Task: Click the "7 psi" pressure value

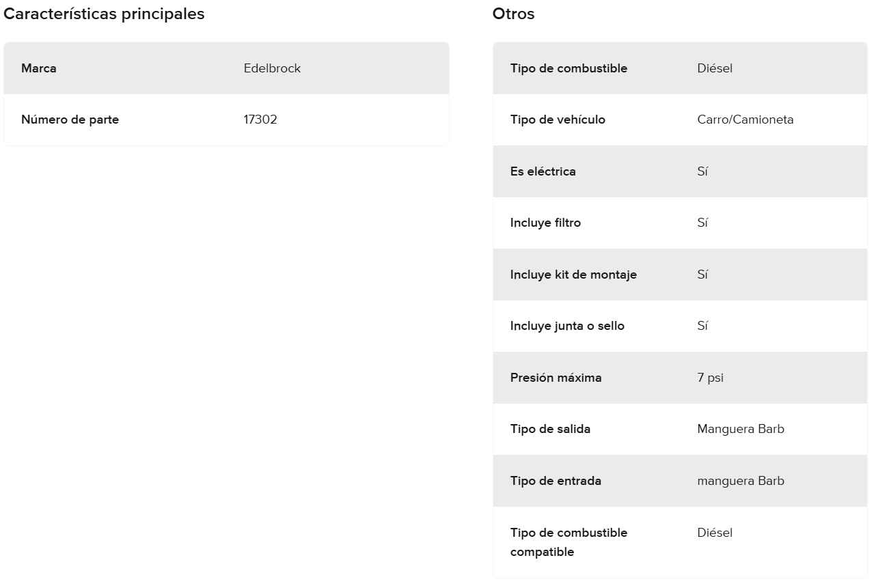Action: 710,378
